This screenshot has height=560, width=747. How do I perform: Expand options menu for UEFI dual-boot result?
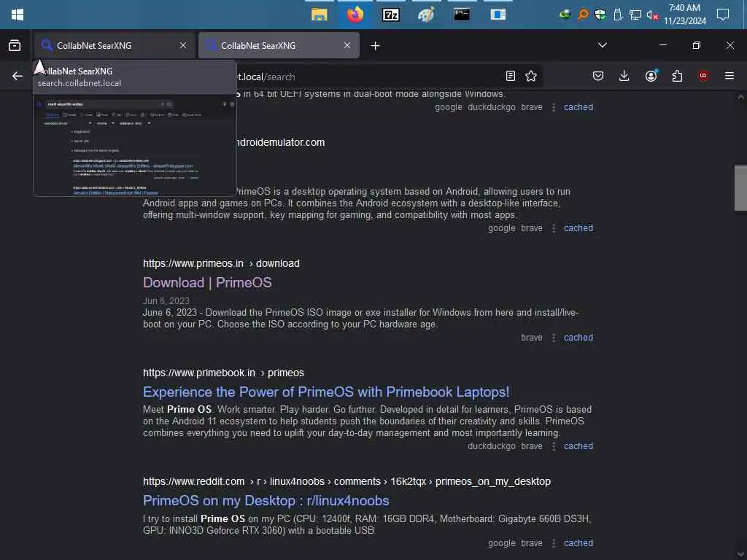pyautogui.click(x=553, y=107)
